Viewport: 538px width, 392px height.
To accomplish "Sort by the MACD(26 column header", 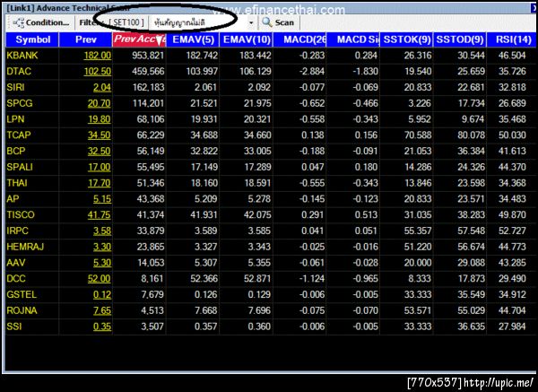I will click(299, 39).
